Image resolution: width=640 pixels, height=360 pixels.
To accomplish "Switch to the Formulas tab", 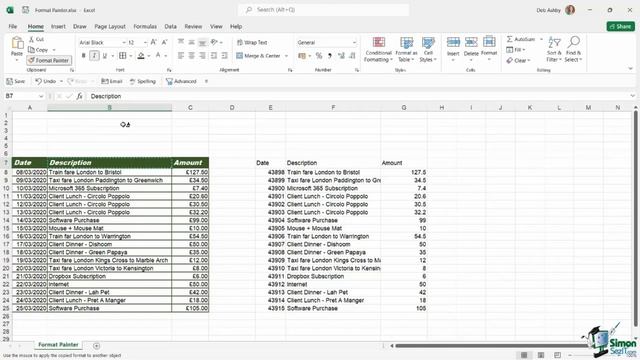I will [x=145, y=27].
